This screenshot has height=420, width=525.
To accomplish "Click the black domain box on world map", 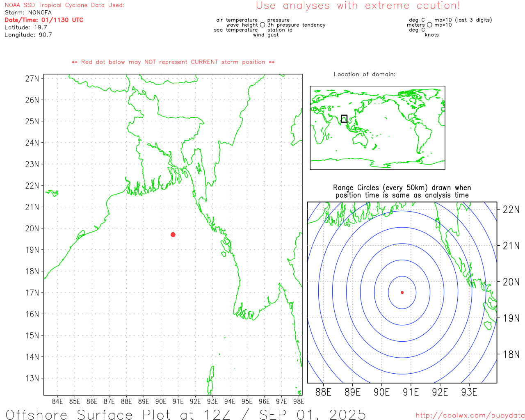I will [x=344, y=119].
